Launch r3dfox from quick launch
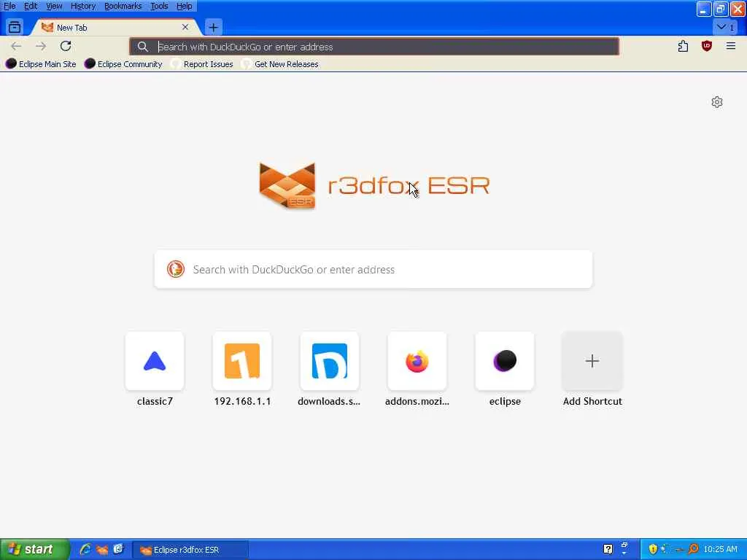The image size is (747, 560). [x=102, y=550]
